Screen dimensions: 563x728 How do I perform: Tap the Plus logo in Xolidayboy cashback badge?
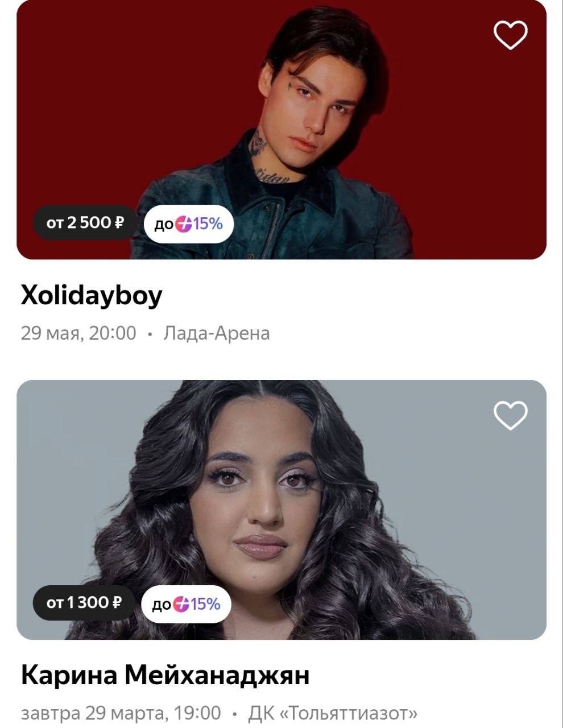click(x=183, y=224)
